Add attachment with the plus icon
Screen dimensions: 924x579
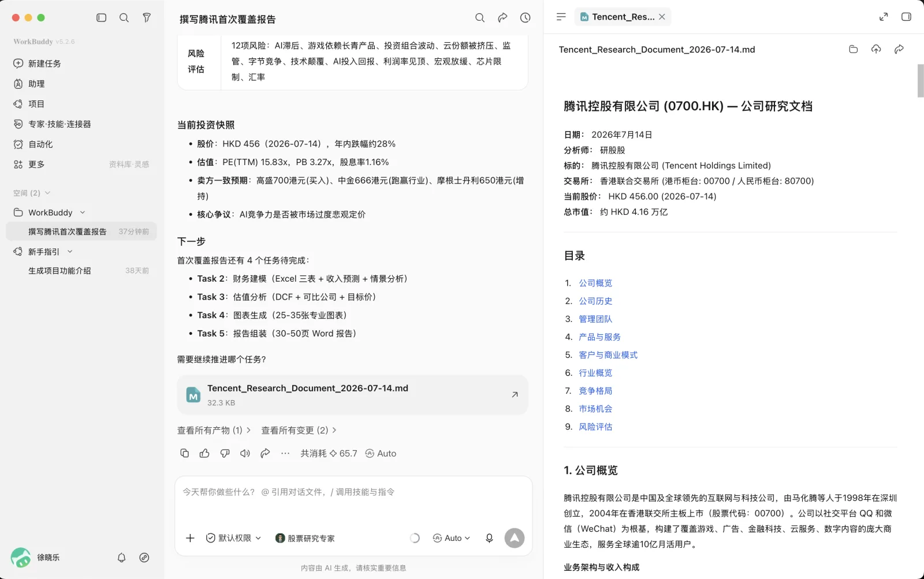point(190,538)
